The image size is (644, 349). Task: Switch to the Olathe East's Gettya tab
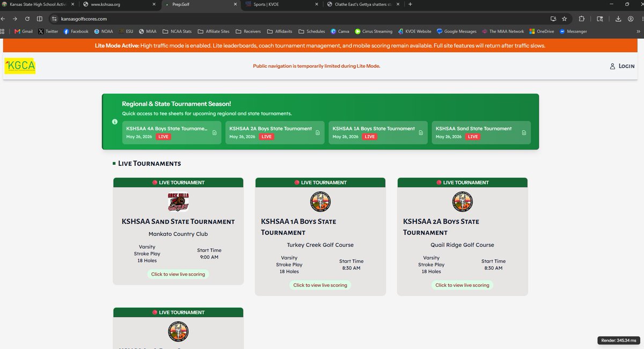pos(364,4)
